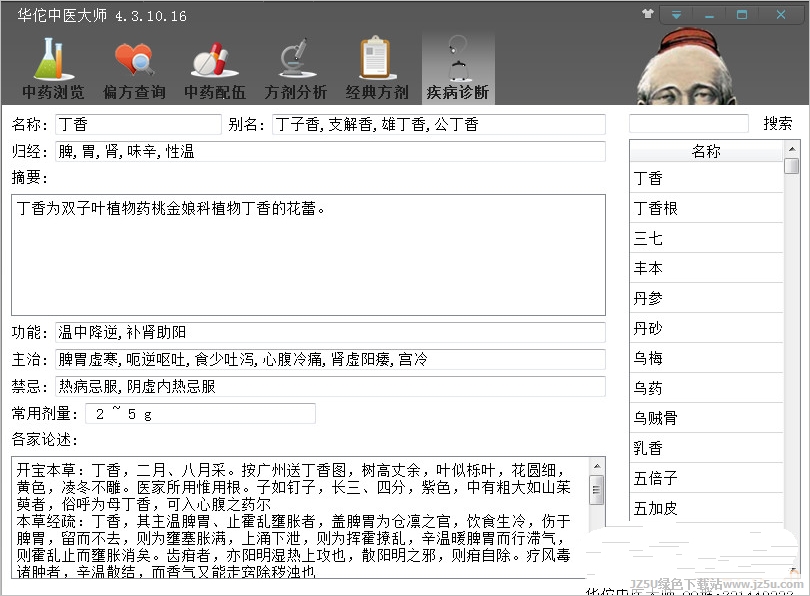The width and height of the screenshot is (810, 596).
Task: Select 五倍子 in the herb list
Action: 706,478
